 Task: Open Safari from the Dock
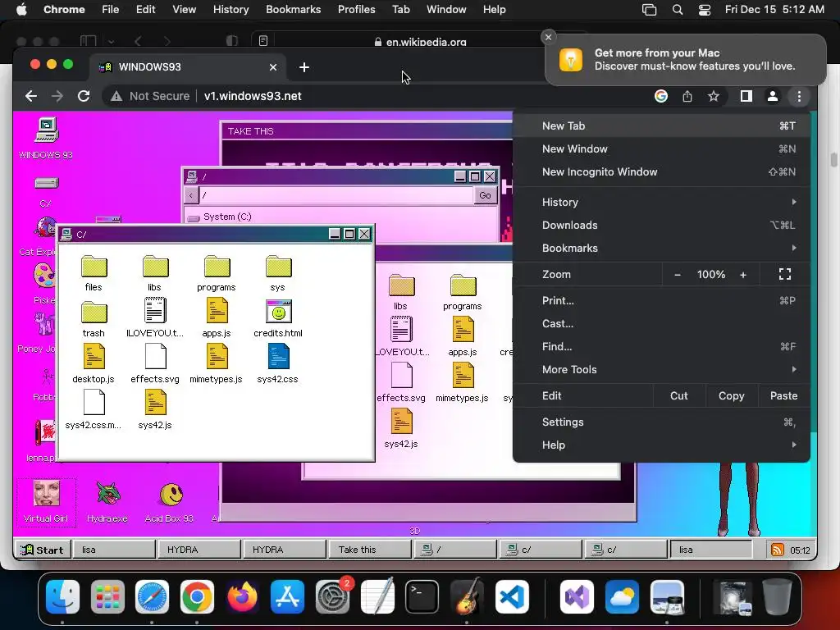(x=152, y=596)
